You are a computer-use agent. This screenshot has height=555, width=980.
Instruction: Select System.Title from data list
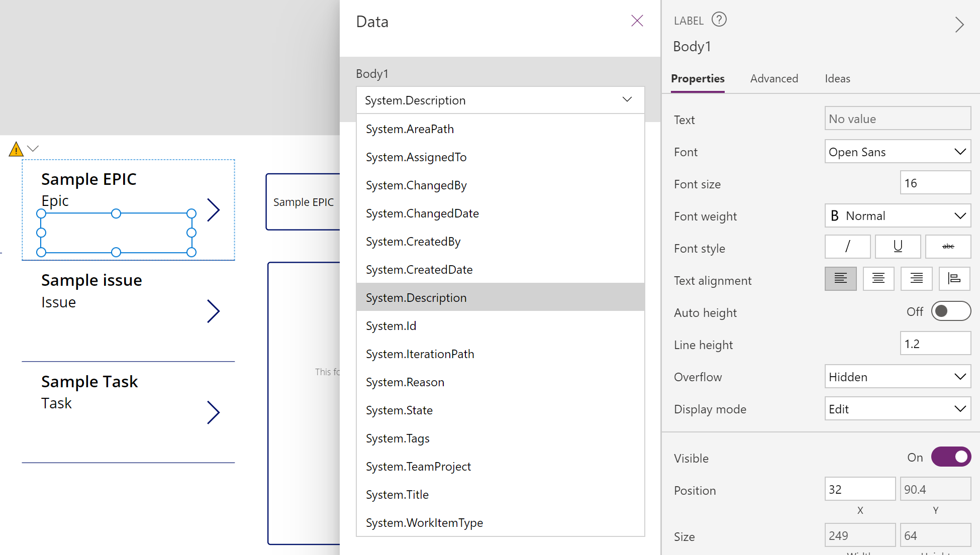398,494
